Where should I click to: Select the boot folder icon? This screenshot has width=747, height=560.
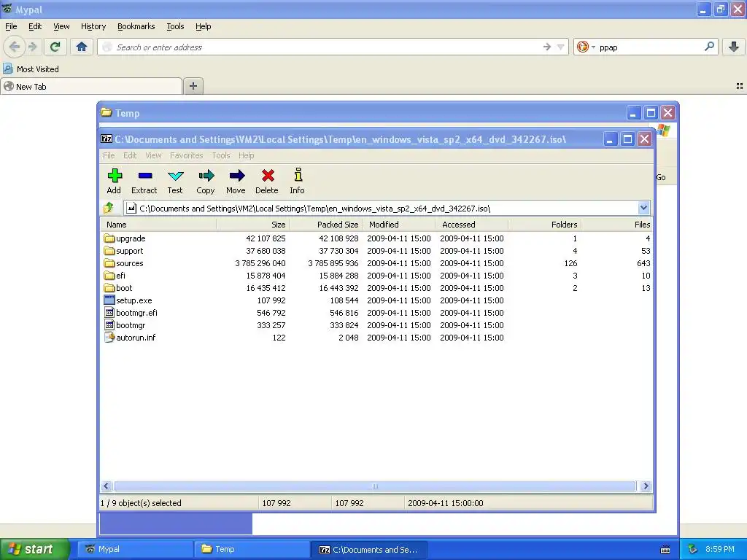(x=109, y=287)
